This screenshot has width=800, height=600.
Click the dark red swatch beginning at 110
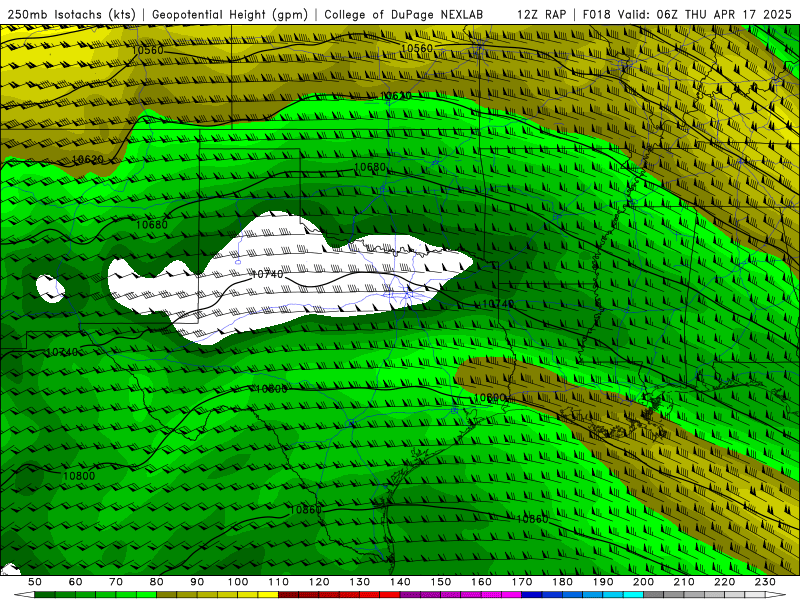coord(288,594)
